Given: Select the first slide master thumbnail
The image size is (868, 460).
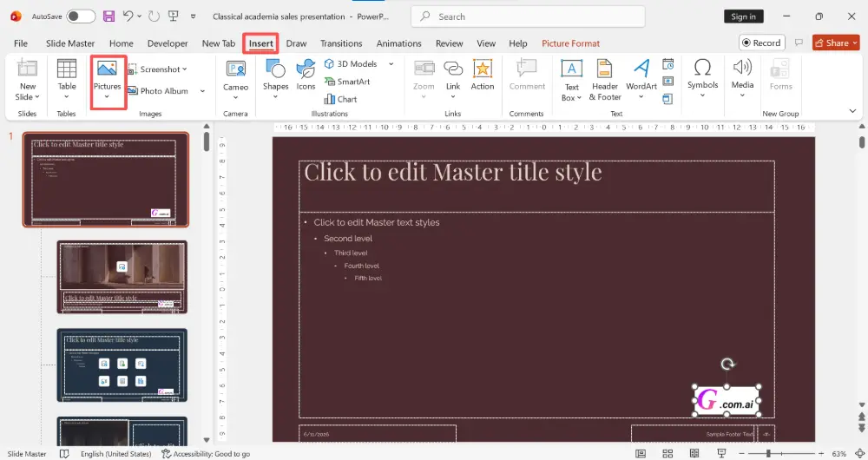Looking at the screenshot, I should [106, 180].
